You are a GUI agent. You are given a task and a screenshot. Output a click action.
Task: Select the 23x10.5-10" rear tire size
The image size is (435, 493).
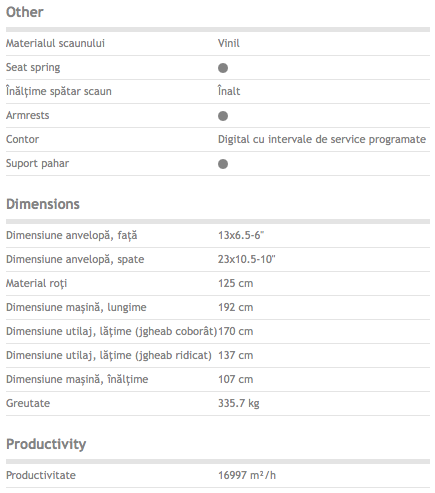tap(247, 259)
